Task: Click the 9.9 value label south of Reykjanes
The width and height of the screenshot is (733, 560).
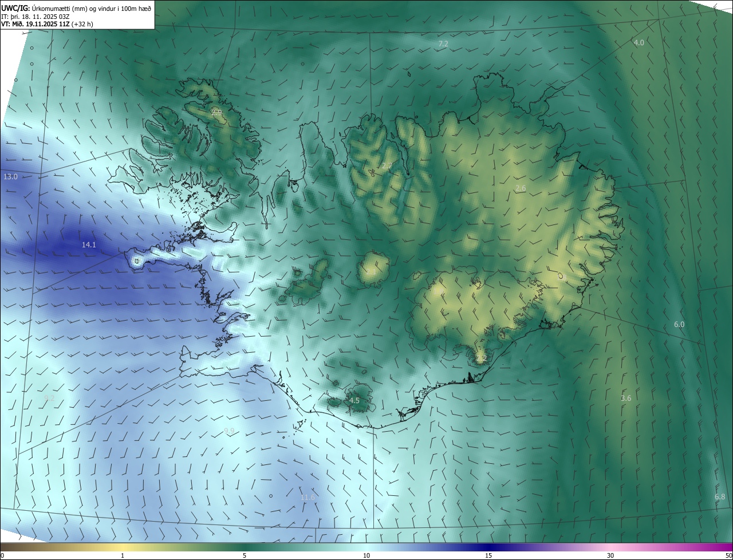Action: coord(229,431)
